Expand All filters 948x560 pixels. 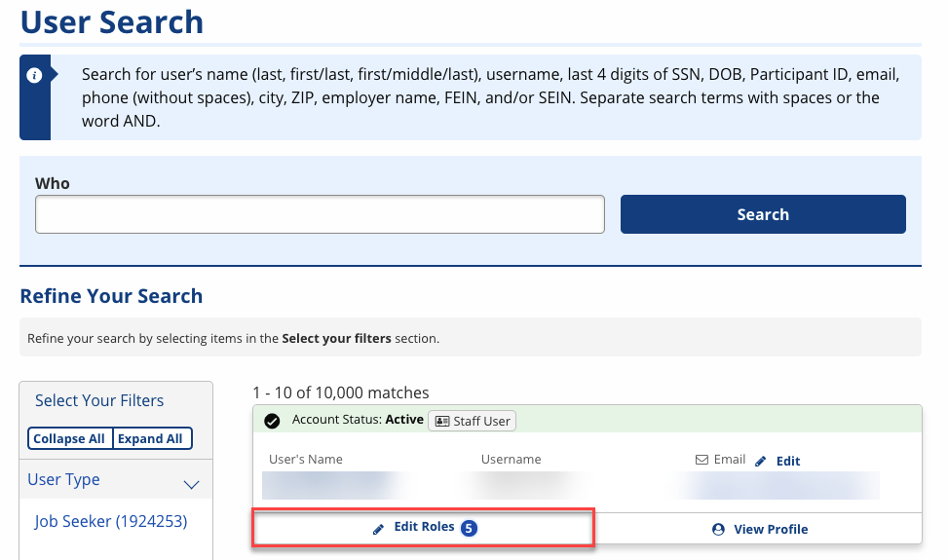pos(151,438)
